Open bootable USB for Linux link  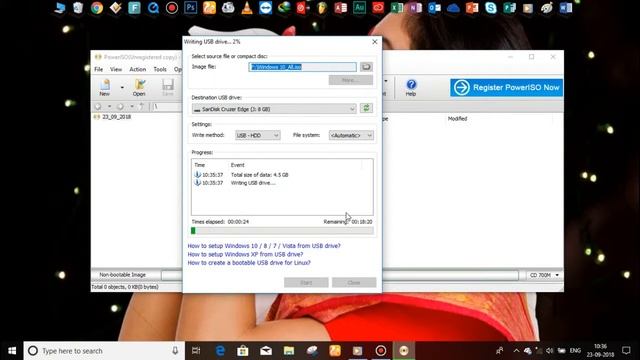tap(249, 263)
